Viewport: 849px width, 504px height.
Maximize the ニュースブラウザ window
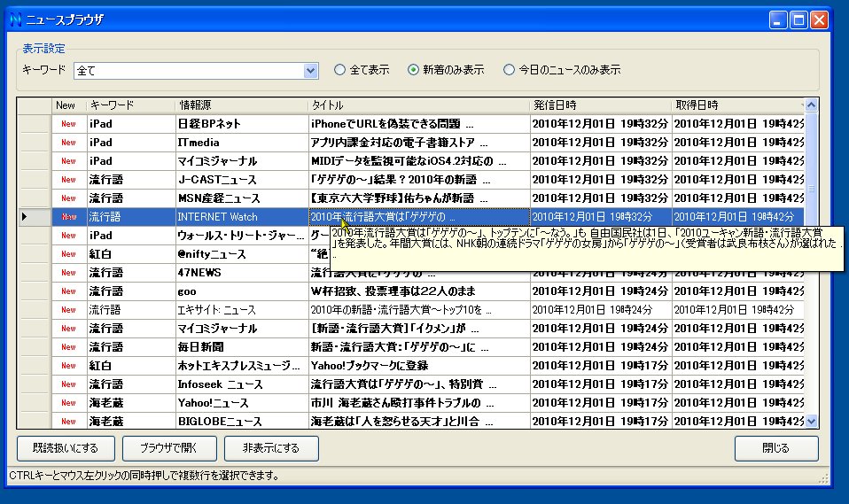pyautogui.click(x=798, y=20)
